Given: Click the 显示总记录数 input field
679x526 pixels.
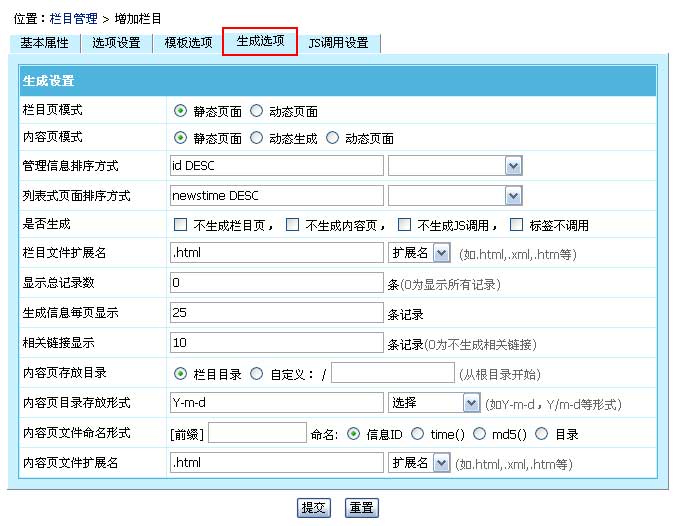Looking at the screenshot, I should pyautogui.click(x=277, y=283).
